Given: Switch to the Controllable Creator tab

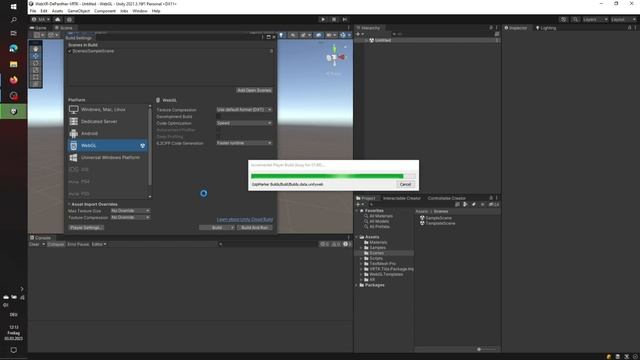Looking at the screenshot, I should (x=447, y=198).
